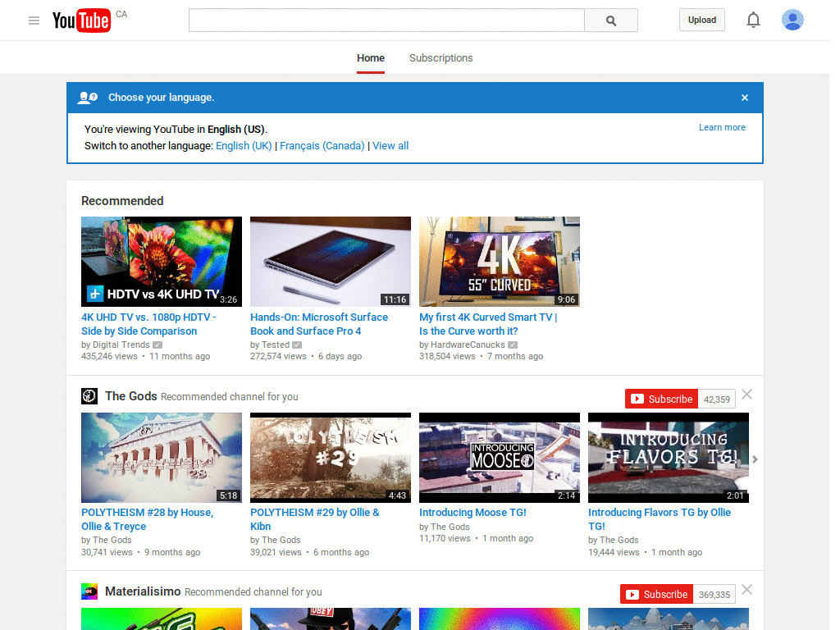Play POLYTHEISM #28 temple thumbnail

pos(162,458)
